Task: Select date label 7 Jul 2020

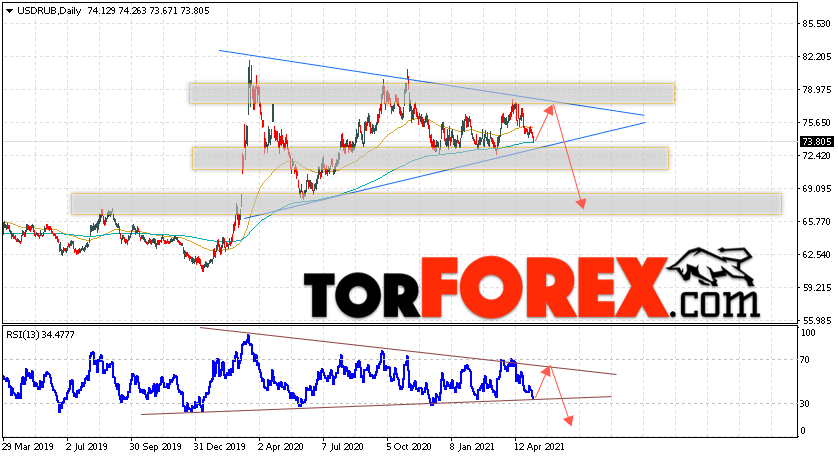Action: point(343,446)
